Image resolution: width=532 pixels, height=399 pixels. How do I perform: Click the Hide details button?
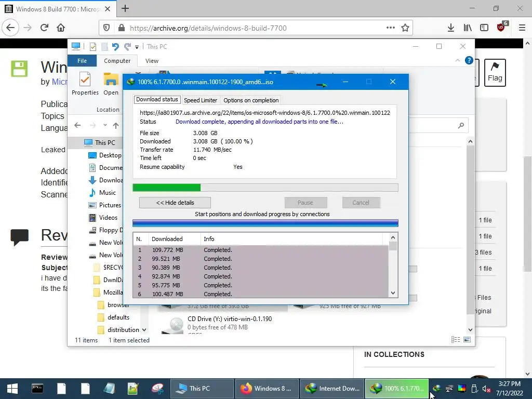point(175,203)
